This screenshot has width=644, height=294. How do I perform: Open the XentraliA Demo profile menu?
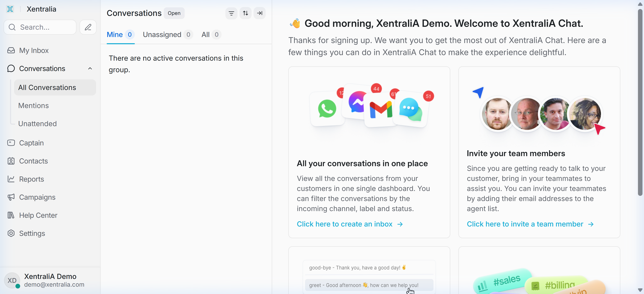point(50,280)
